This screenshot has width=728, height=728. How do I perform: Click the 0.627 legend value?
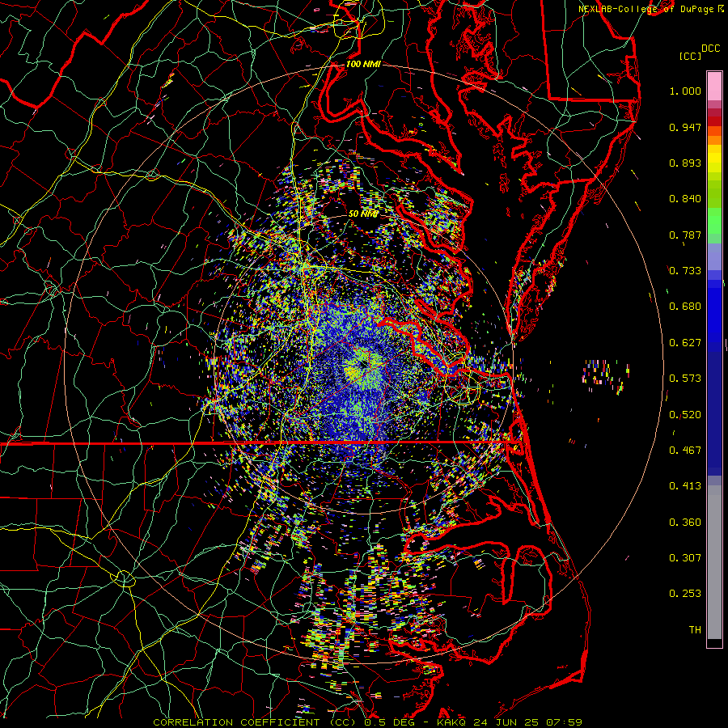pos(685,343)
